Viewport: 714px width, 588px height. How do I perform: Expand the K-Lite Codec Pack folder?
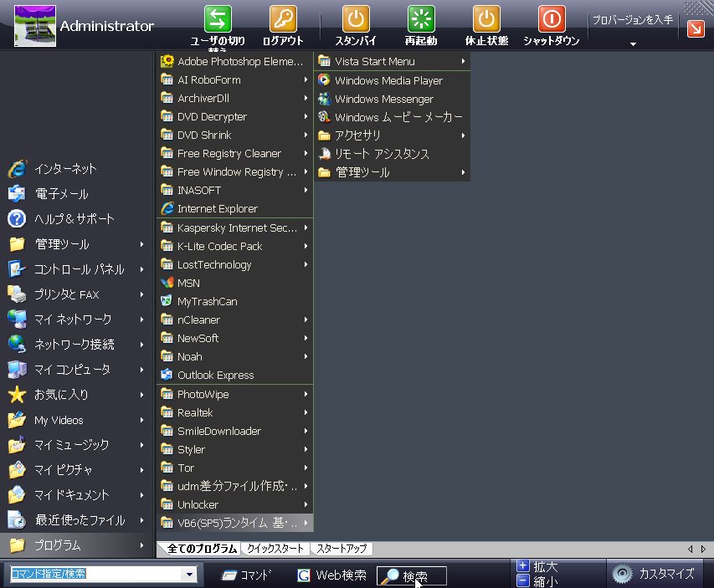tap(234, 246)
